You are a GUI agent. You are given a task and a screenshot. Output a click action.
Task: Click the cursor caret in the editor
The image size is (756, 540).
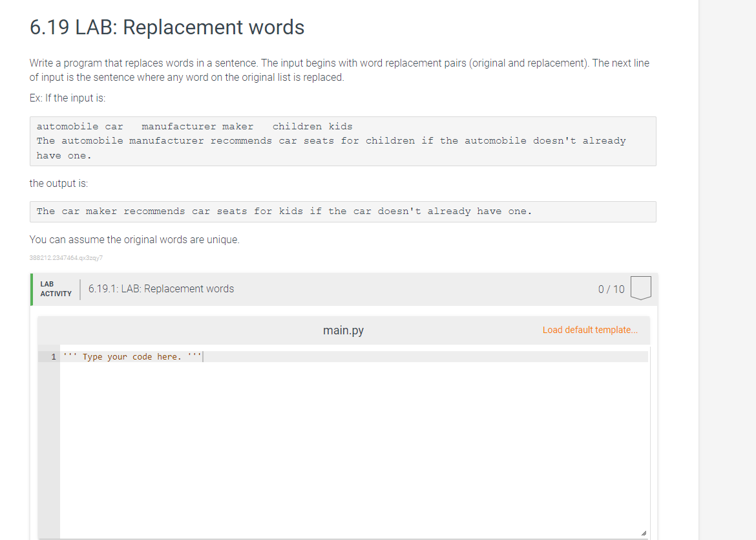click(204, 356)
